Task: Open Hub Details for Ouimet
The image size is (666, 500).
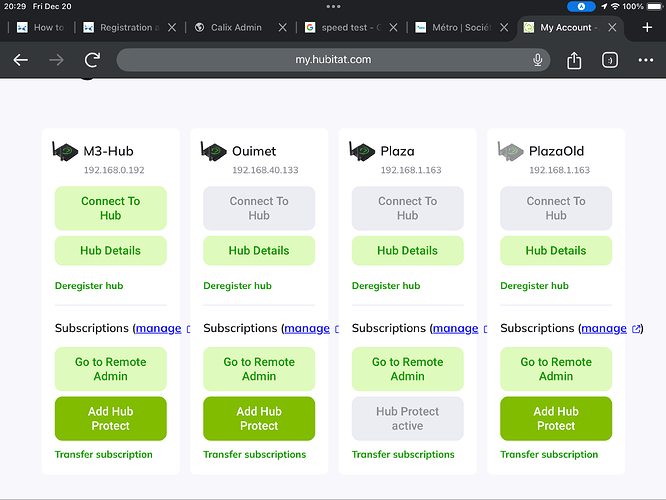Action: click(259, 251)
